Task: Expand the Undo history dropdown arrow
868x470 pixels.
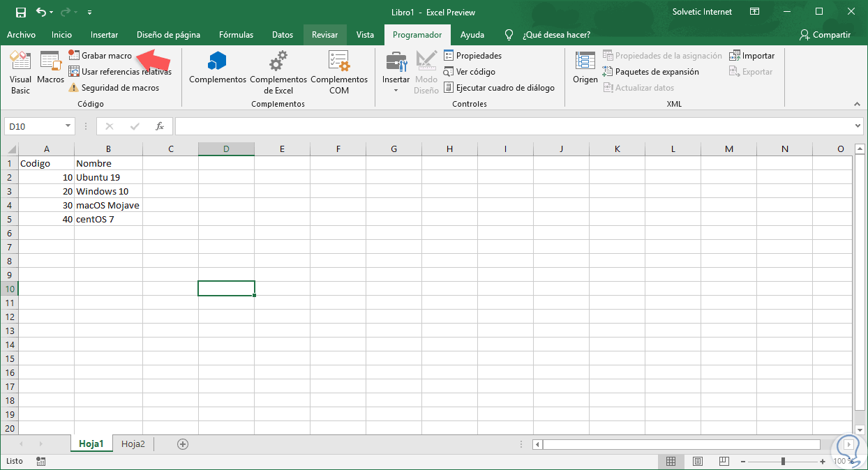Action: point(52,13)
